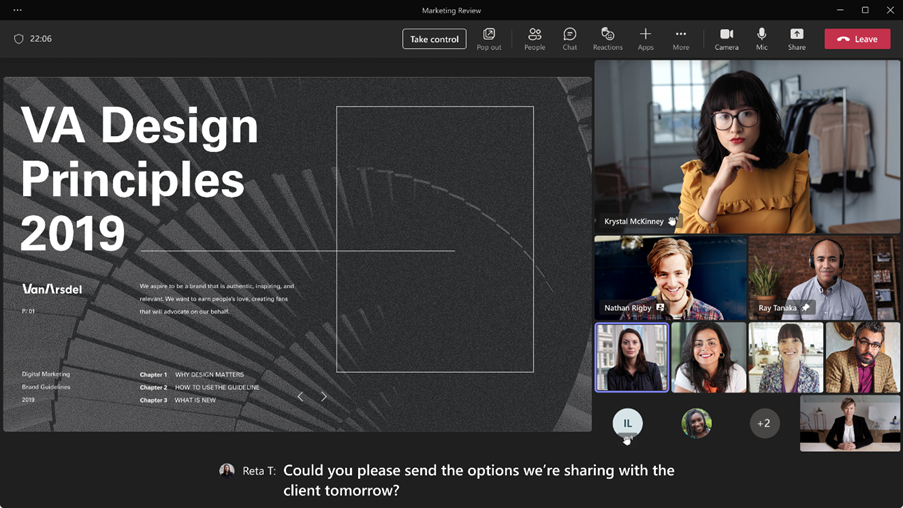This screenshot has height=508, width=903.
Task: Minimize the Marketing Review window
Action: pos(840,10)
